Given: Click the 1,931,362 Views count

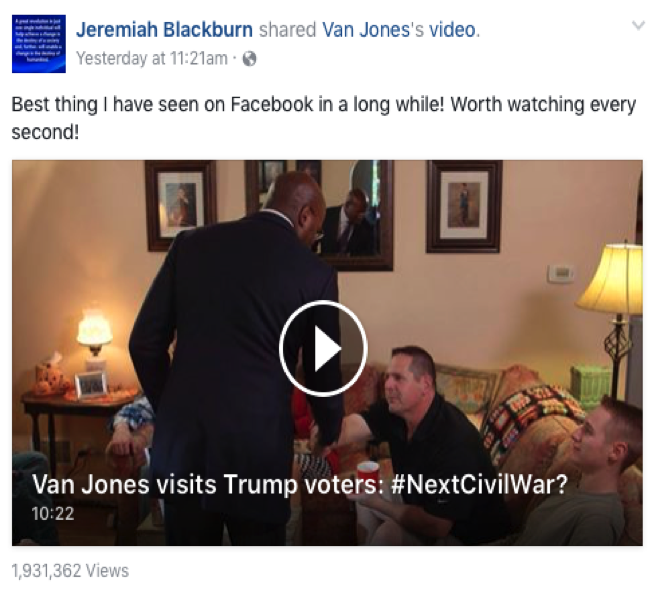Looking at the screenshot, I should click(70, 571).
